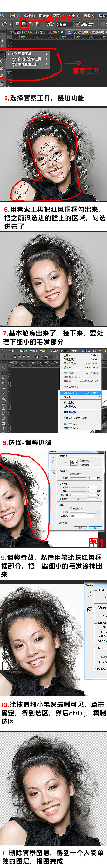
Task: Switch to the 27.jpg document tab
Action: tap(86, 32)
